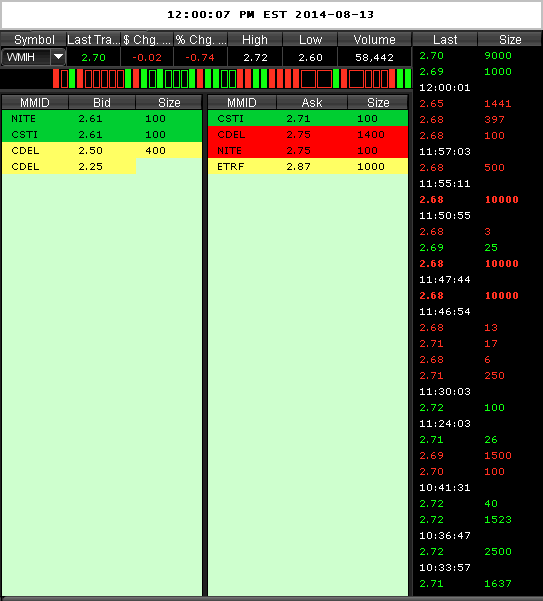Select the CSTI bid row at 2.61
Image resolution: width=543 pixels, height=601 pixels.
[x=102, y=135]
